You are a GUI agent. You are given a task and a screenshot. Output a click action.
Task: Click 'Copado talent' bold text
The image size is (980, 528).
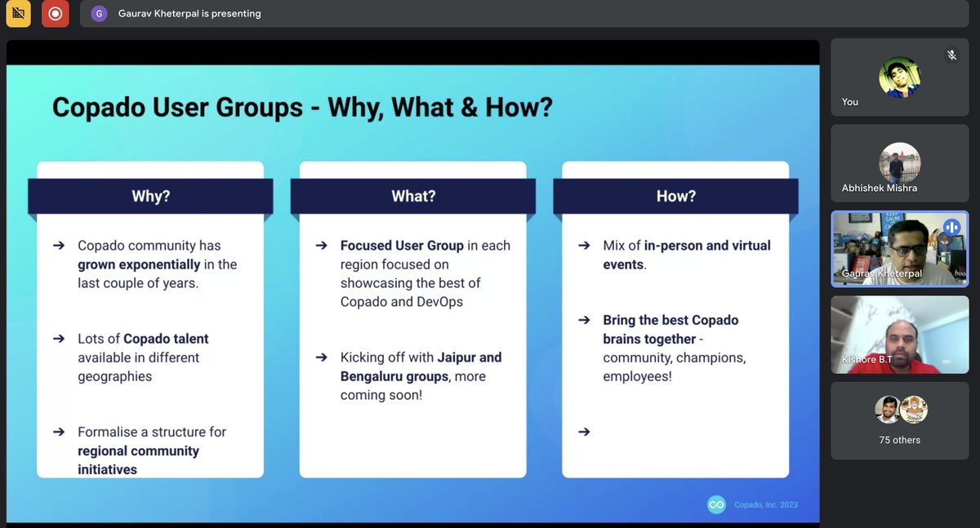pos(166,339)
